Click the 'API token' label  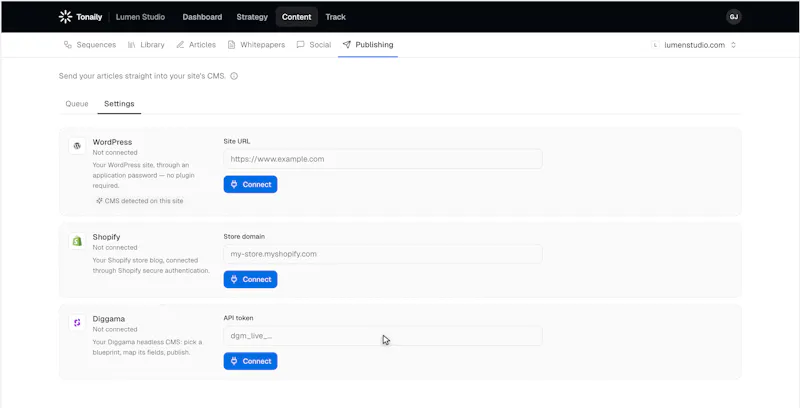coord(238,318)
